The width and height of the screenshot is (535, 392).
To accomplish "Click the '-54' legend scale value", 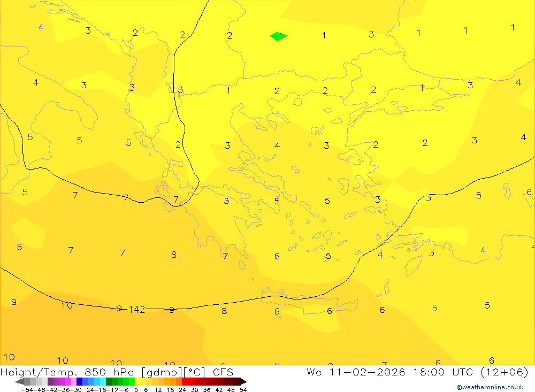I will 27,390.
